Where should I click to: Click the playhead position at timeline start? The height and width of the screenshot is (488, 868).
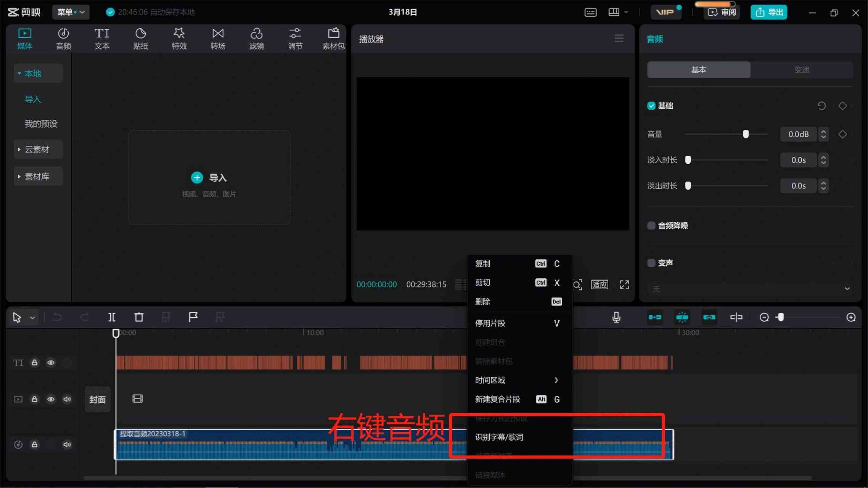(116, 332)
